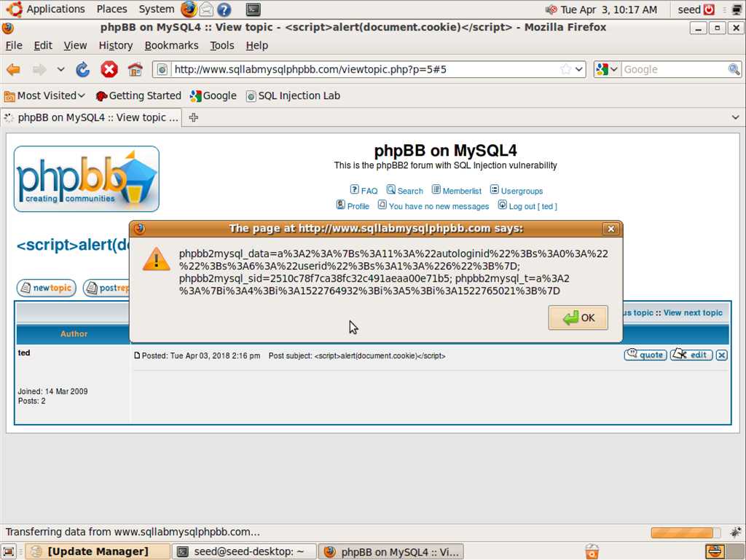
Task: Open the URL bar dropdown arrow
Action: coord(578,69)
